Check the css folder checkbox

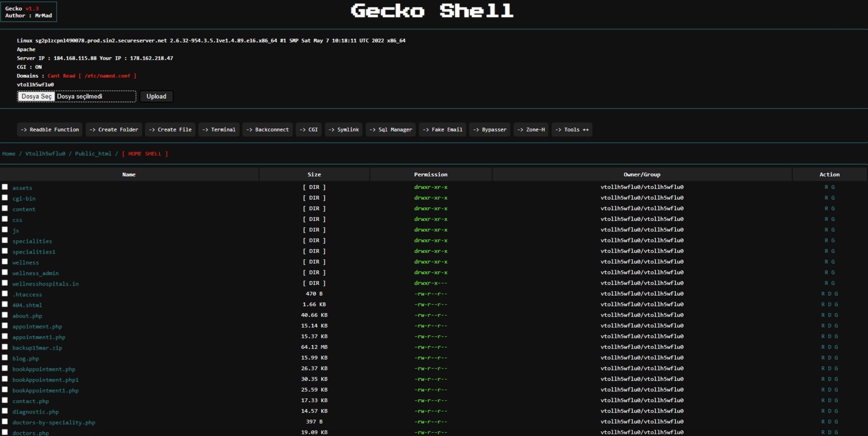coord(5,219)
